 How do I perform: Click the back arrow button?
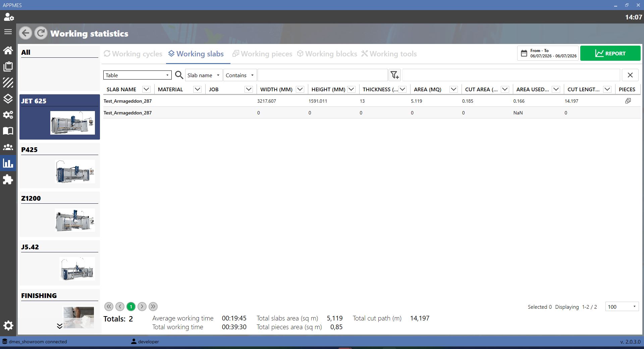25,33
